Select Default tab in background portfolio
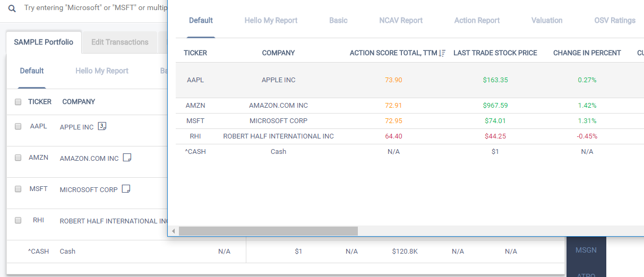This screenshot has height=277, width=644. 32,71
